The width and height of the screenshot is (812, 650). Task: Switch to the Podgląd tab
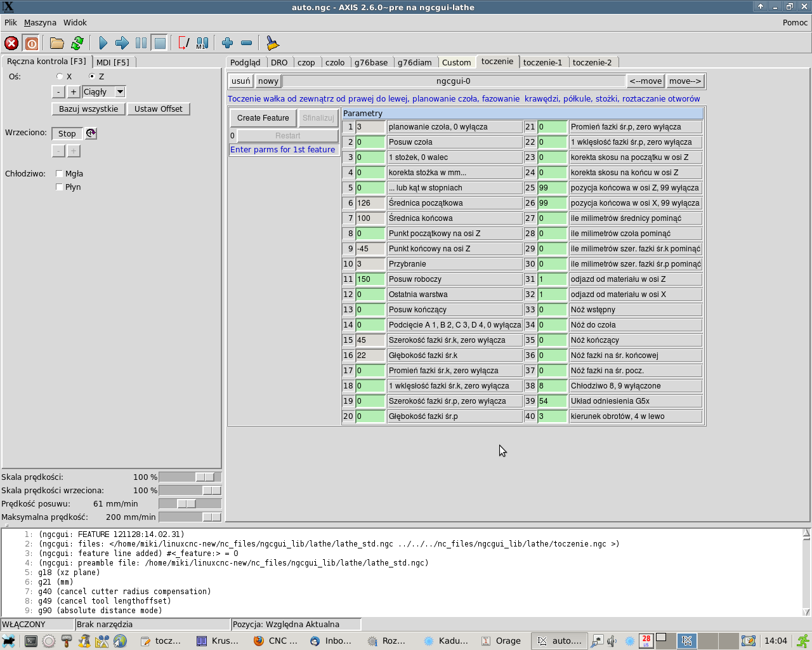coord(246,62)
